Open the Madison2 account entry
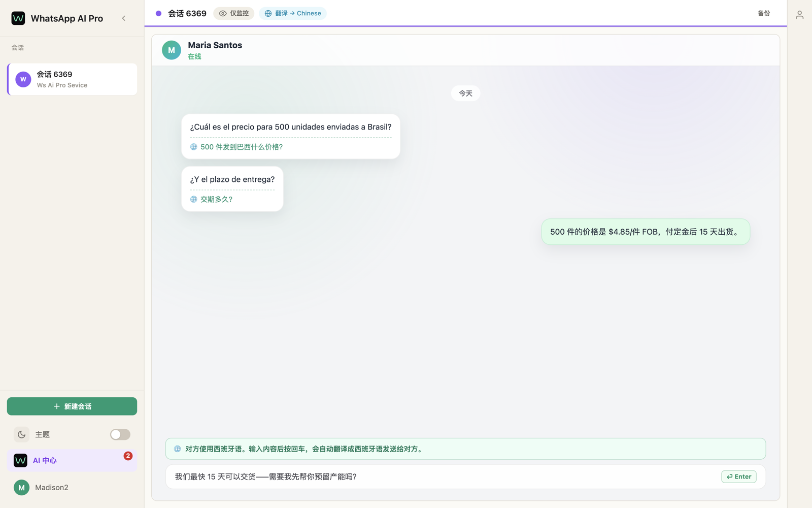 pos(72,488)
